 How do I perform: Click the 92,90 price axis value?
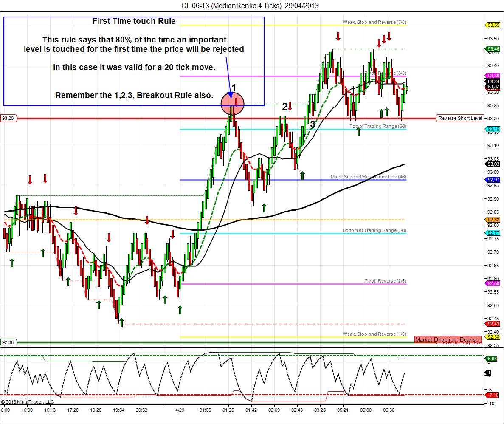(x=493, y=199)
